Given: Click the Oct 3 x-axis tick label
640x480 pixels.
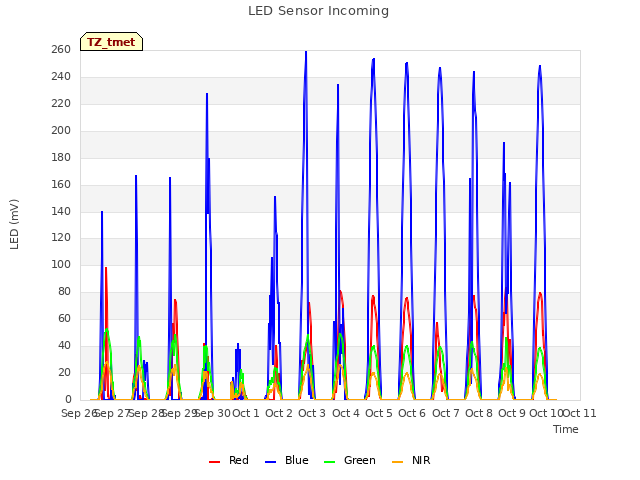Looking at the screenshot, I should point(312,413).
